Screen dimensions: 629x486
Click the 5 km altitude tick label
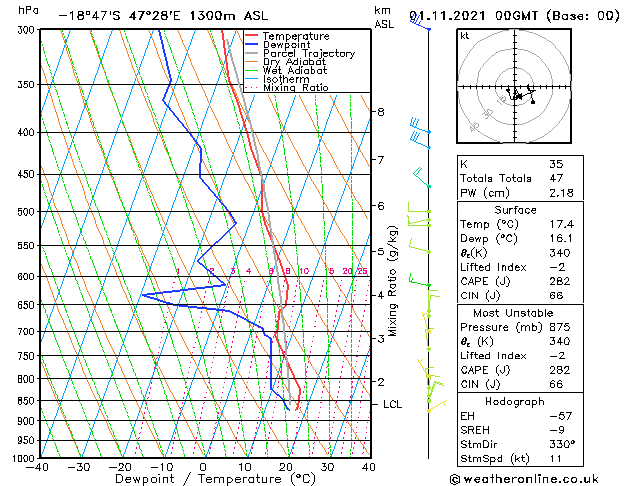pyautogui.click(x=381, y=252)
